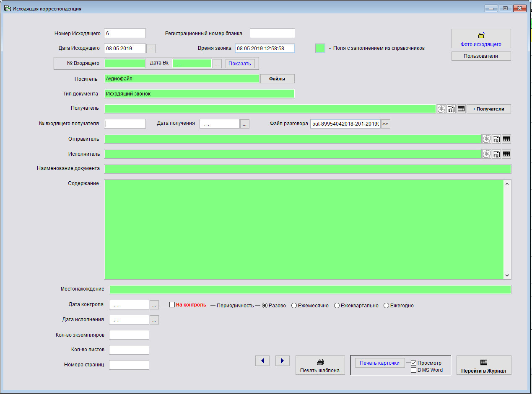
Task: Click the green legend color swatch
Action: click(x=320, y=48)
